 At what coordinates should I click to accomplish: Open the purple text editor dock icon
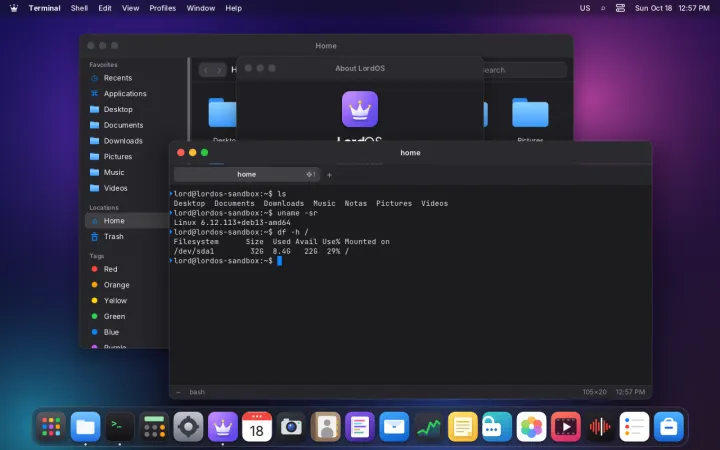click(360, 427)
